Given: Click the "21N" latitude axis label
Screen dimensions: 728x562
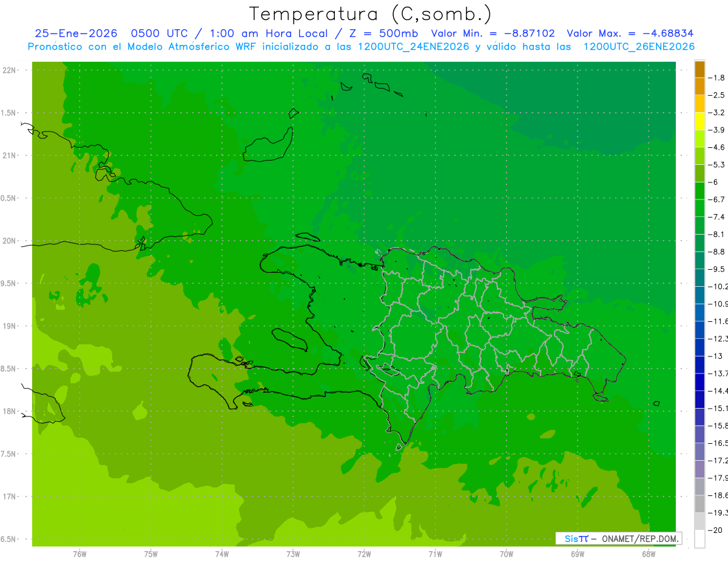Looking at the screenshot, I should [10, 156].
